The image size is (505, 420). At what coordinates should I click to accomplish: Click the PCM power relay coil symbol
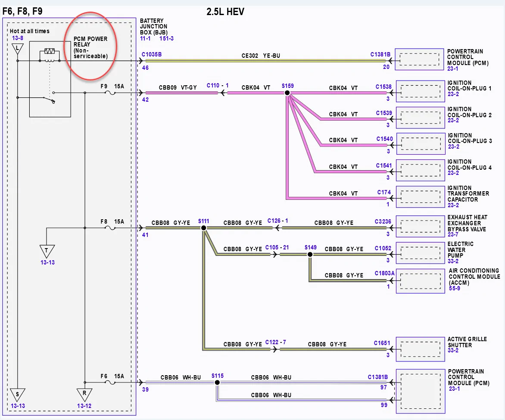[50, 55]
